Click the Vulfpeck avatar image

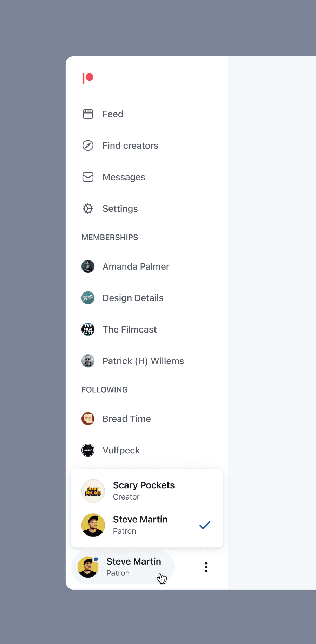click(x=88, y=450)
